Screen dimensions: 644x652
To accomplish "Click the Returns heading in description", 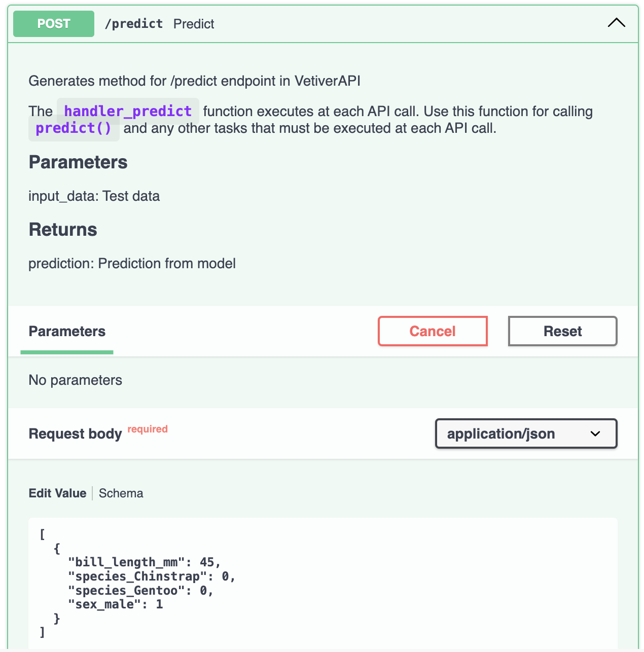I will [x=63, y=230].
